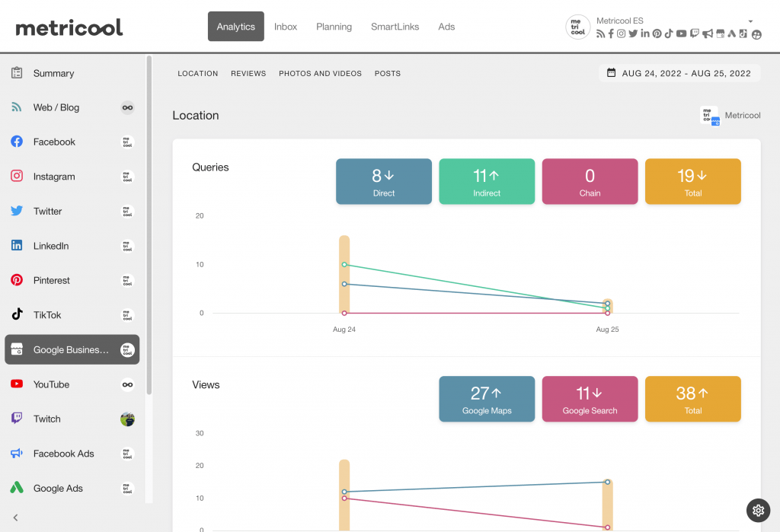Click the blue Google Maps point on Aug 25
This screenshot has height=532, width=780.
click(607, 482)
